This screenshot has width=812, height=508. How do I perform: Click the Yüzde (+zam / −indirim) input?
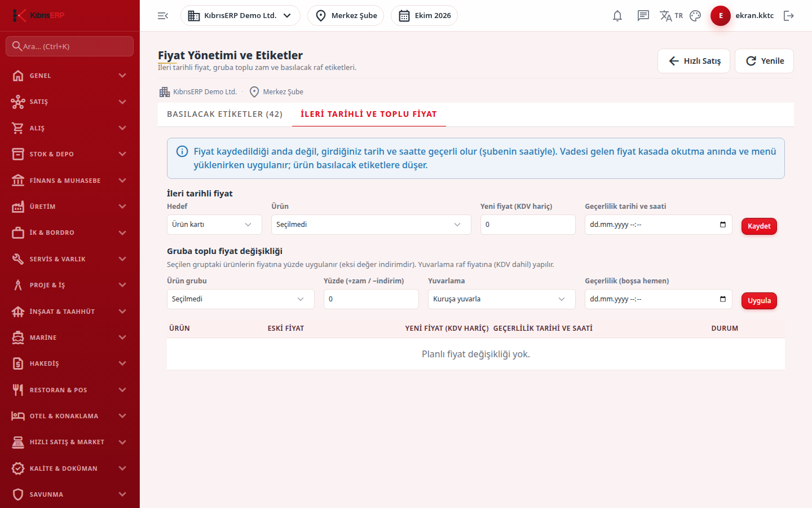click(x=371, y=299)
